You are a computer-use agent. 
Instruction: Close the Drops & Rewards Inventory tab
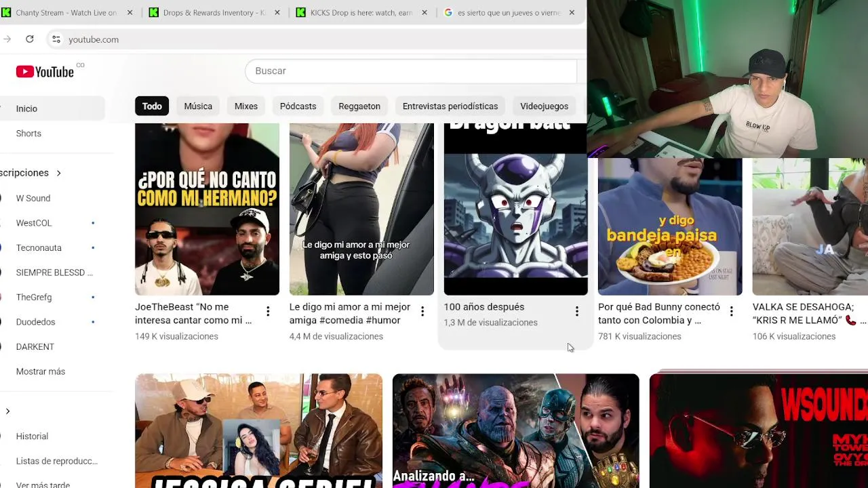pos(278,13)
